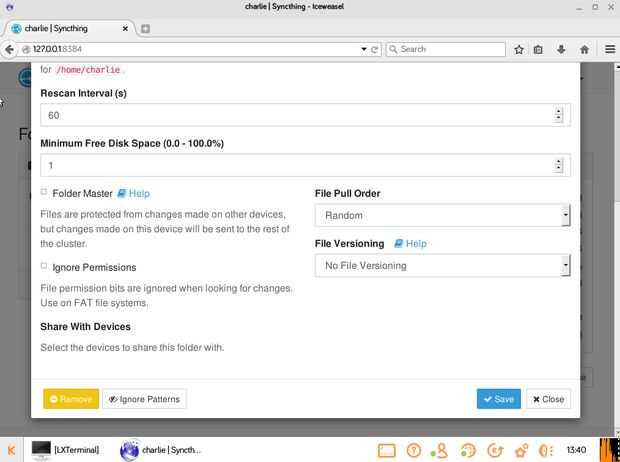620x462 pixels.
Task: Select the charlie | Syncthing browser tab
Action: point(69,28)
